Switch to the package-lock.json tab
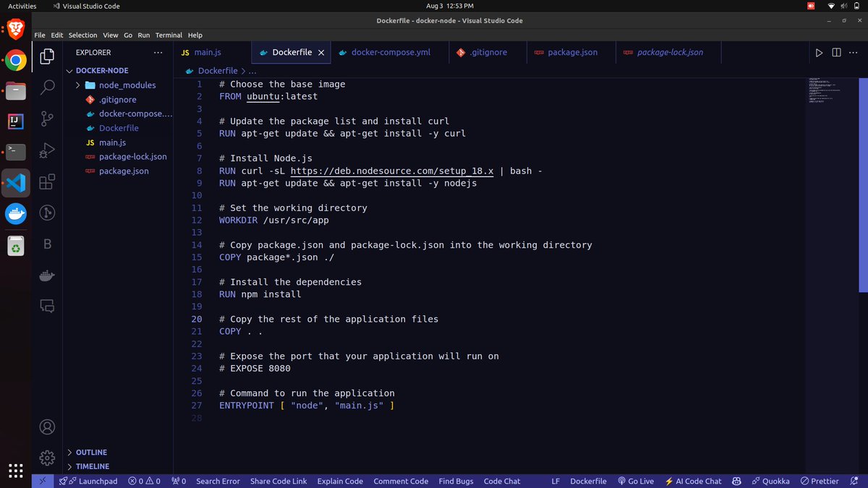Viewport: 868px width, 488px height. (669, 53)
